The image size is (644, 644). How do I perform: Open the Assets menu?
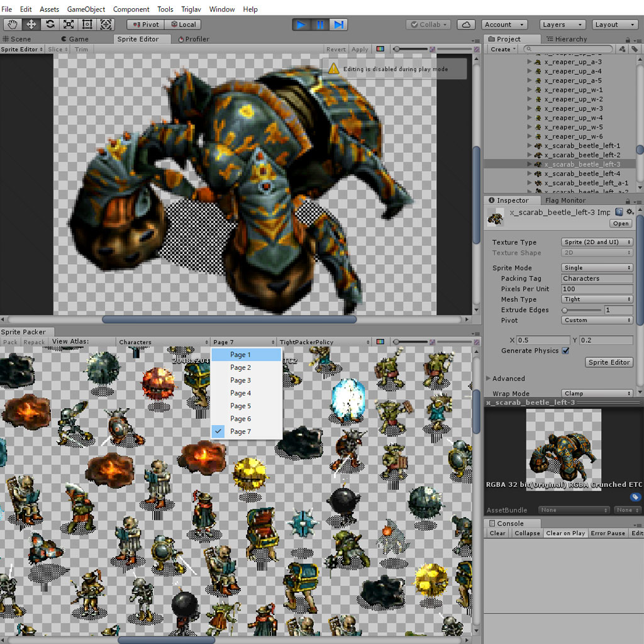click(x=49, y=9)
